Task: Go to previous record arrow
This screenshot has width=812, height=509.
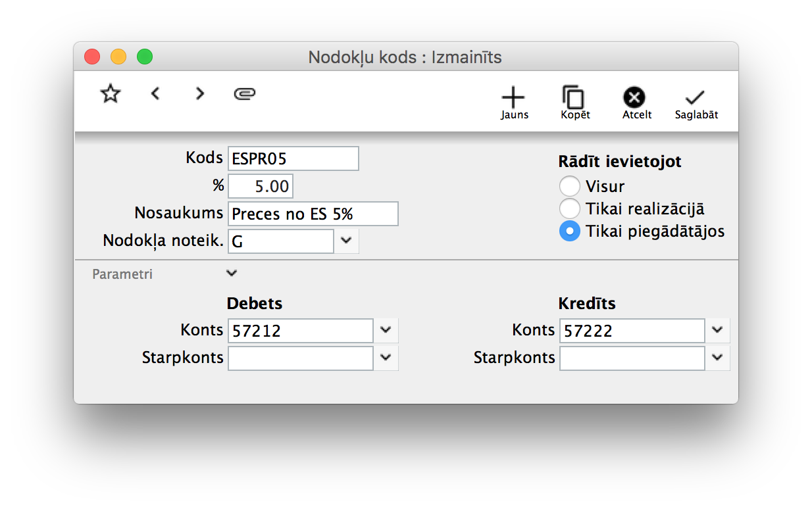Action: 155,94
